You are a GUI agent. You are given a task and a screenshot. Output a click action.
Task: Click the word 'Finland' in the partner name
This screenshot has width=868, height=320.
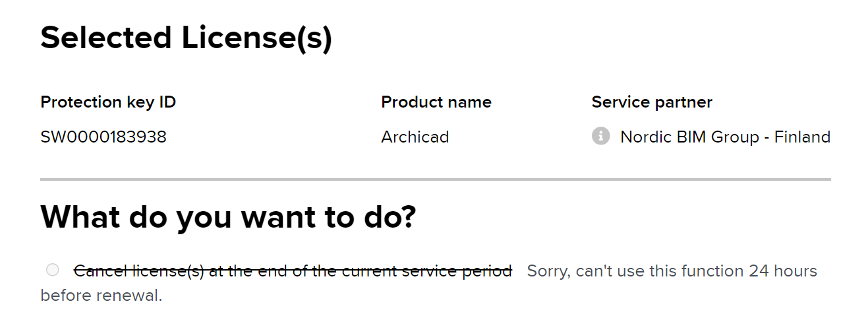coord(802,137)
